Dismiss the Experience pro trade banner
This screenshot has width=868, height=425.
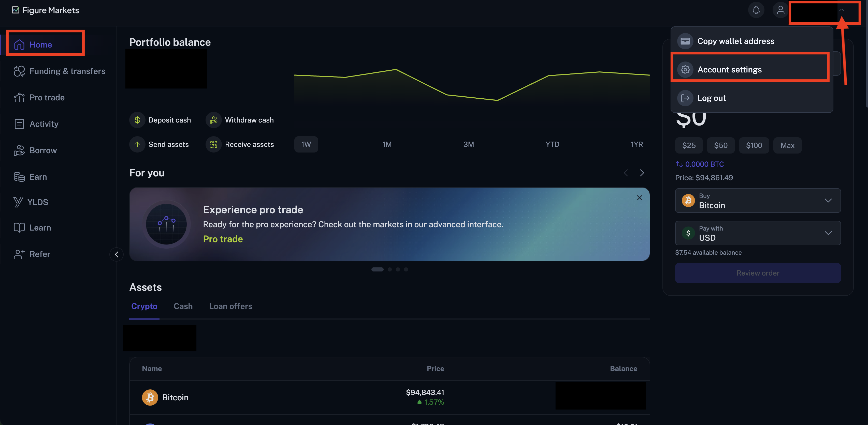coord(639,198)
